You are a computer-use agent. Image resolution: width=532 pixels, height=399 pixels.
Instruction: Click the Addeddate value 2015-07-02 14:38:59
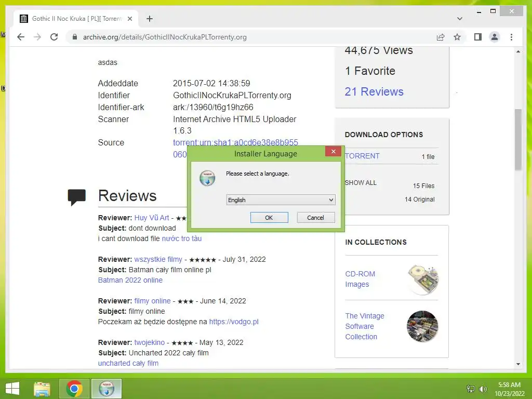[x=211, y=84]
